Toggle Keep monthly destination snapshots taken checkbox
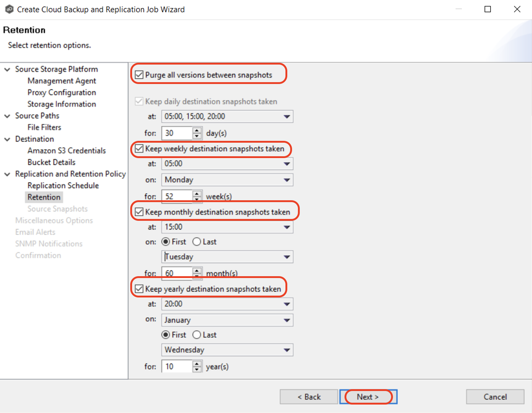532x413 pixels. (139, 212)
